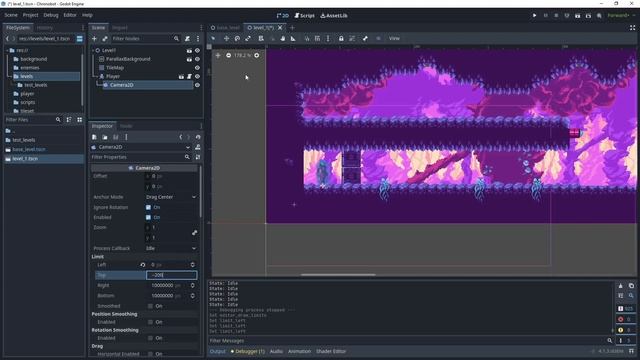Open the Help menu
This screenshot has height=360, width=640.
tap(87, 15)
